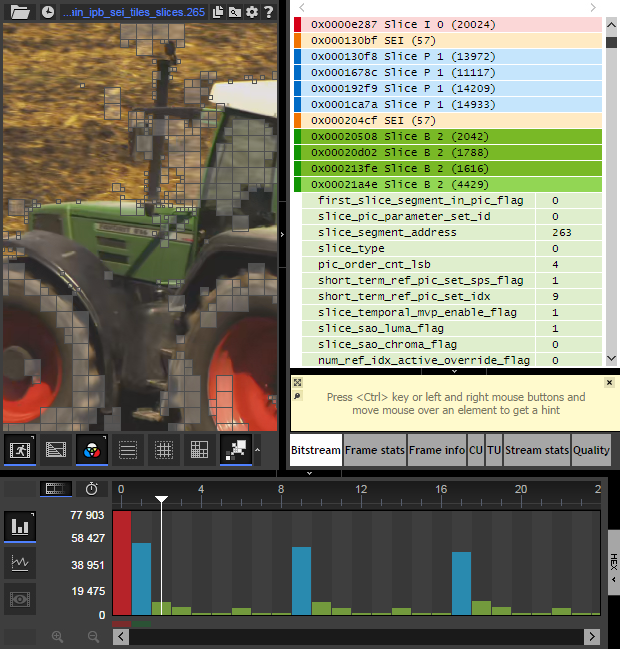The width and height of the screenshot is (620, 649).
Task: Open the Quality tab
Action: (591, 450)
